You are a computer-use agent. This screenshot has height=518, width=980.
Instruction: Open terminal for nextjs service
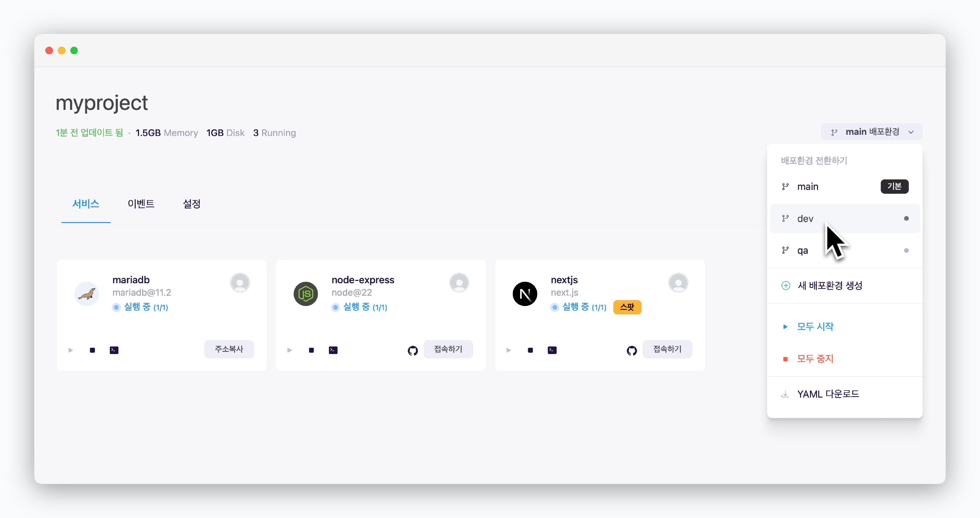[552, 350]
